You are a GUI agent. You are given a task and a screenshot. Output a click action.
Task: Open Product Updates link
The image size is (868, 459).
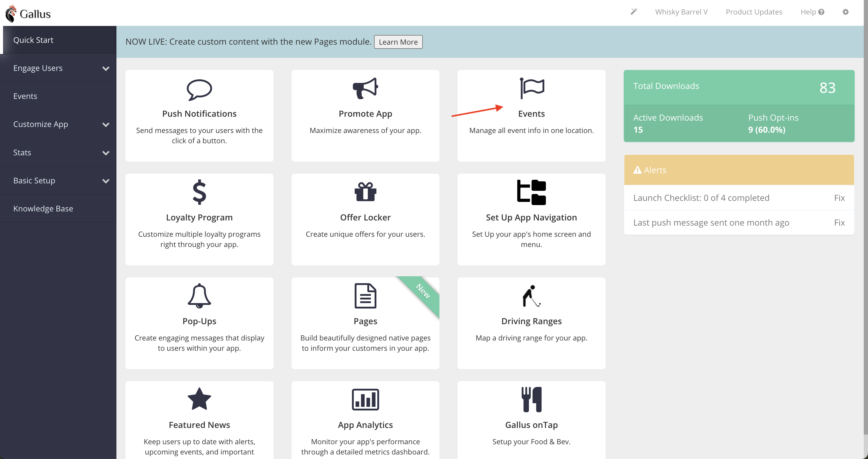754,12
